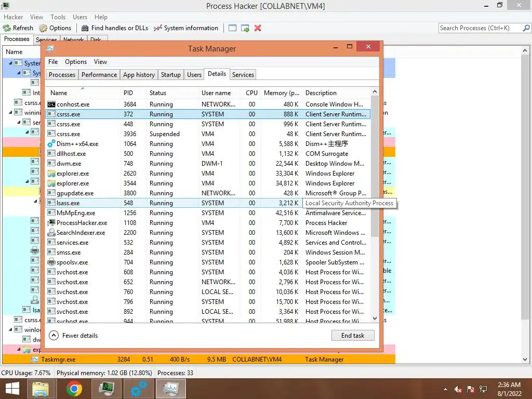Click the ProcessHacker.exe icon in Task Manager

point(51,222)
